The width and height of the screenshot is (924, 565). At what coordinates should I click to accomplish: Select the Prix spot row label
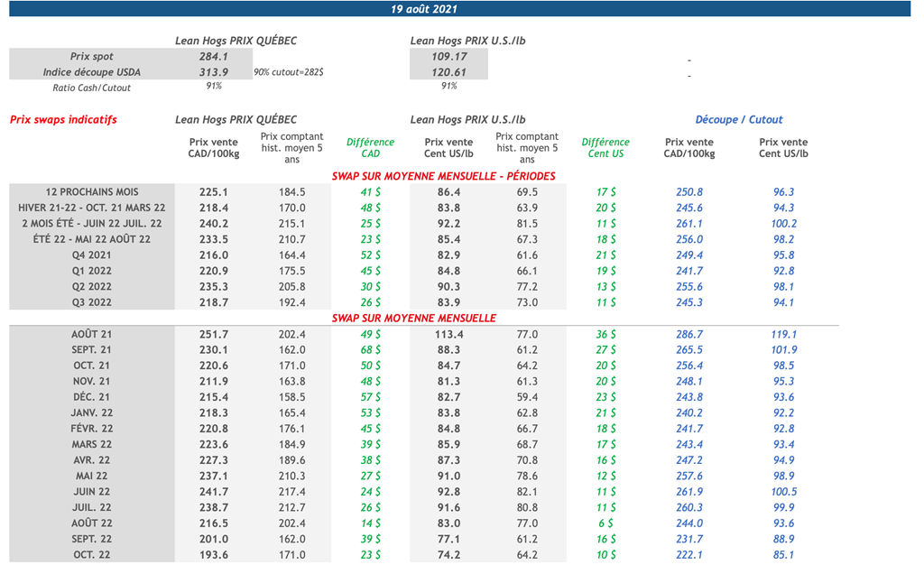click(92, 56)
